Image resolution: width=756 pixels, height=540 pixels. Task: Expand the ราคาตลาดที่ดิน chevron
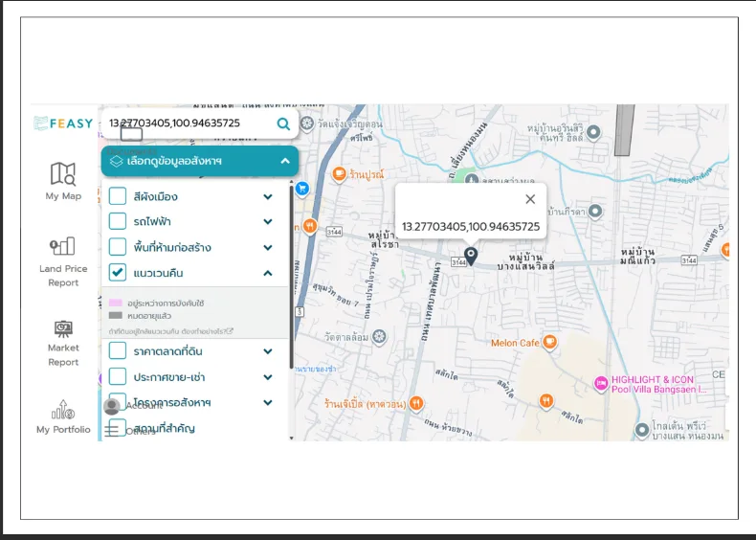point(268,351)
